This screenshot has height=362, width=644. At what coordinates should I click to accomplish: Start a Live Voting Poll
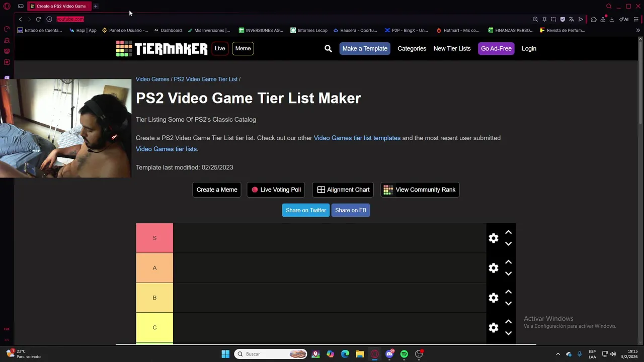(x=276, y=190)
